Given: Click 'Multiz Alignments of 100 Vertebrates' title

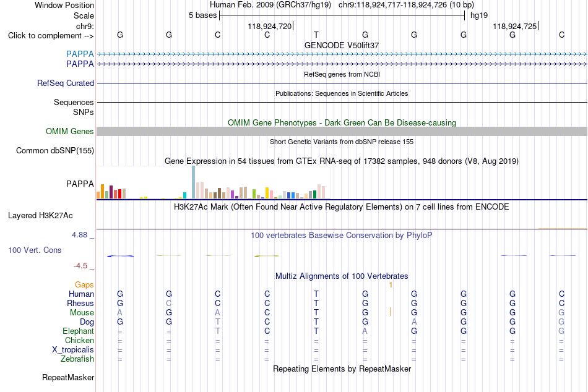Looking at the screenshot, I should click(342, 276).
